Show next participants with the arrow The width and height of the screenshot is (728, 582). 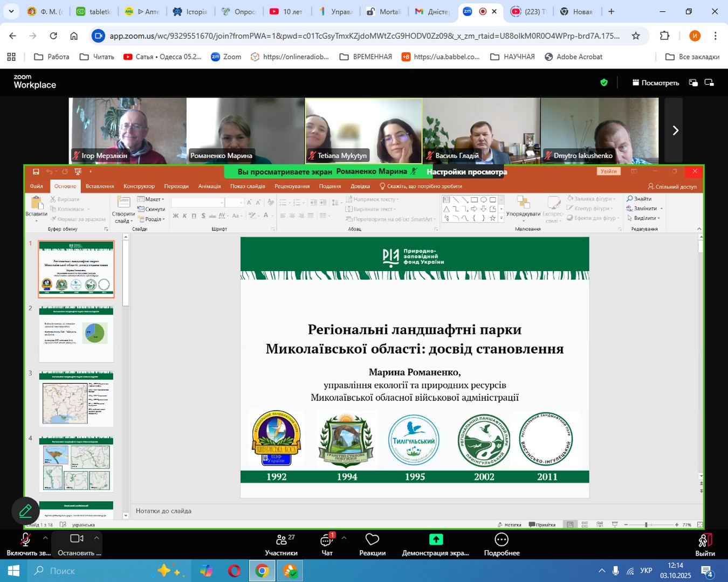click(675, 130)
